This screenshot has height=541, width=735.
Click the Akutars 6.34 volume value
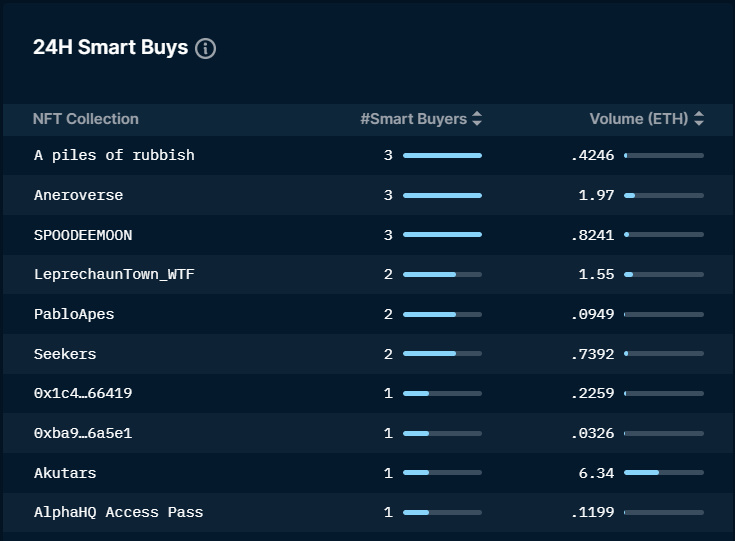596,473
